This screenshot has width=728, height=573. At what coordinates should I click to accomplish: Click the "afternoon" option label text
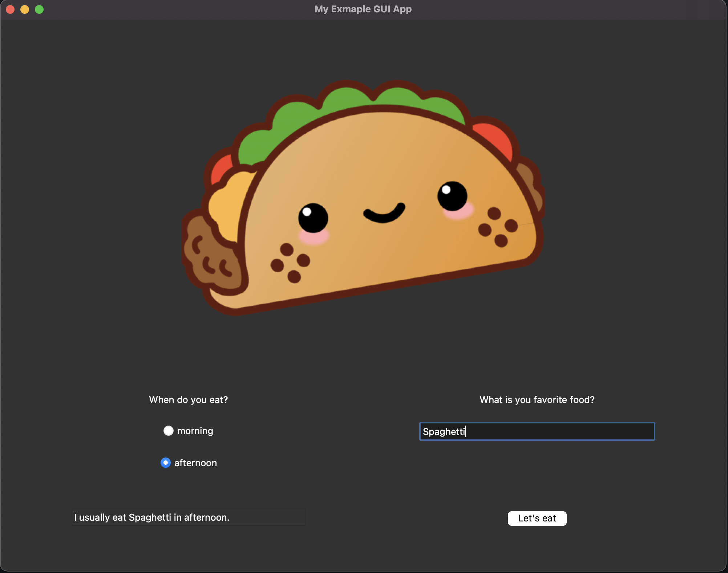tap(195, 463)
